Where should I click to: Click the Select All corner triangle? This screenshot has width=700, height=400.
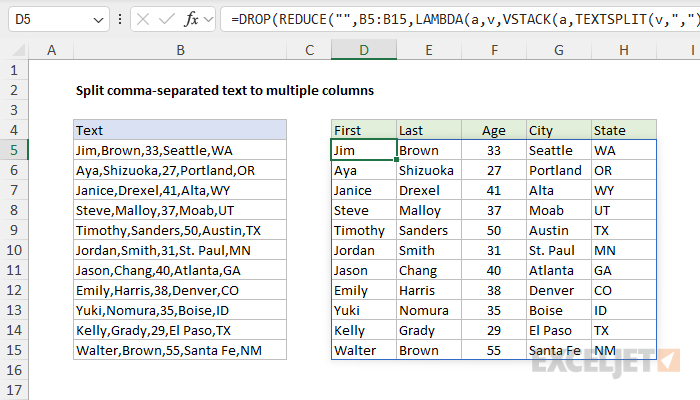(x=13, y=50)
